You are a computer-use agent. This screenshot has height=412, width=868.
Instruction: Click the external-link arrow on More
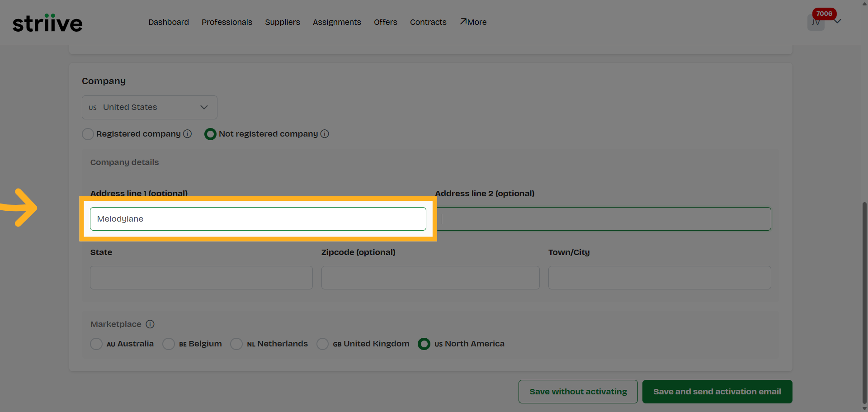(463, 21)
